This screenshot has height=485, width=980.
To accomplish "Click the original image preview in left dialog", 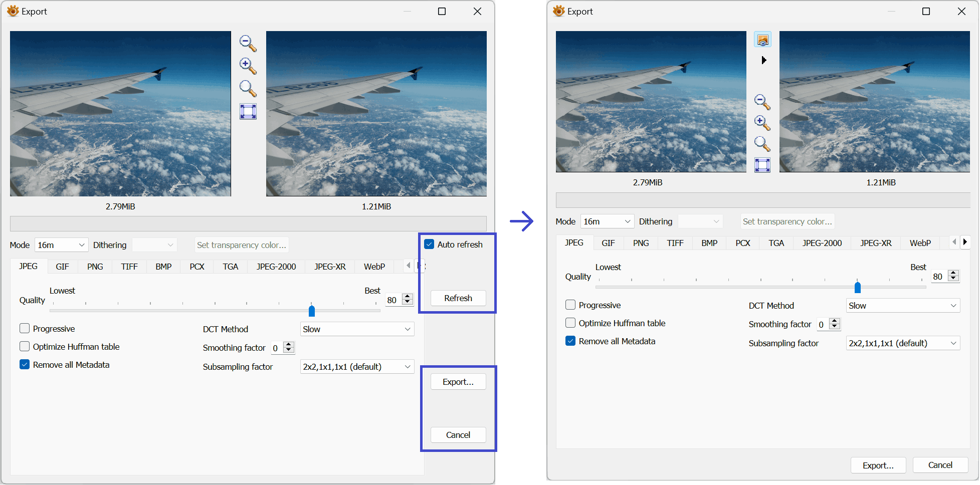I will (x=120, y=114).
